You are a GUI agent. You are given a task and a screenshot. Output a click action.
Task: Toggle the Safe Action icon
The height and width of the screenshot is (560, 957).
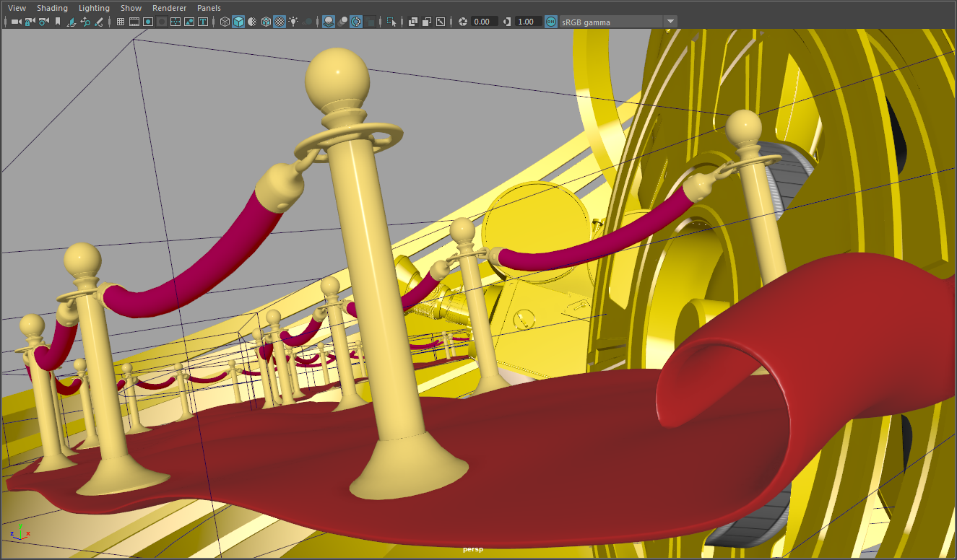tap(189, 22)
